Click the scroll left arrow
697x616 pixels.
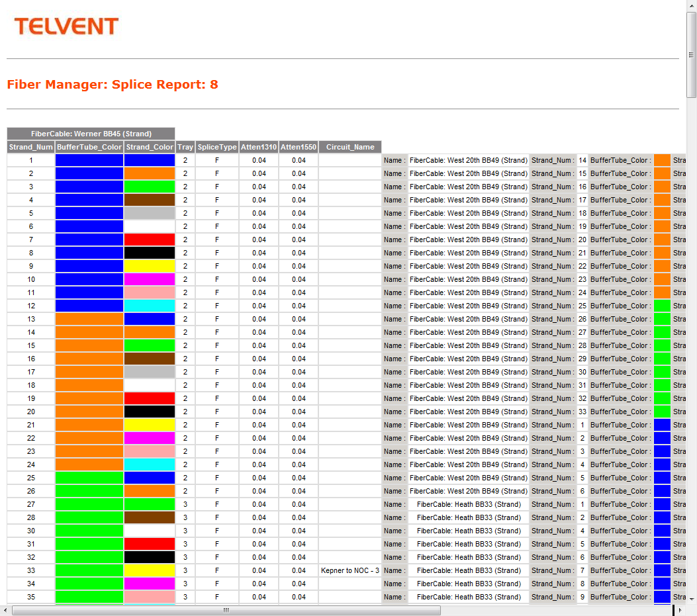pos(5,610)
